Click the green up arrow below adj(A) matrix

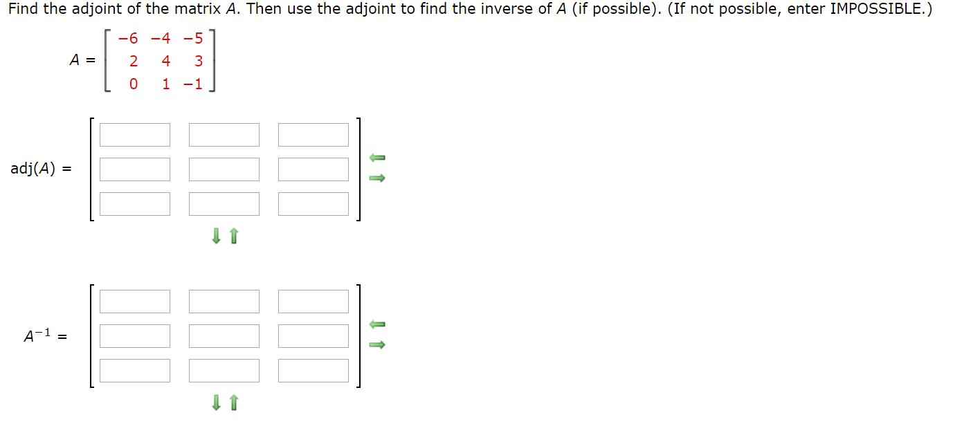point(233,237)
